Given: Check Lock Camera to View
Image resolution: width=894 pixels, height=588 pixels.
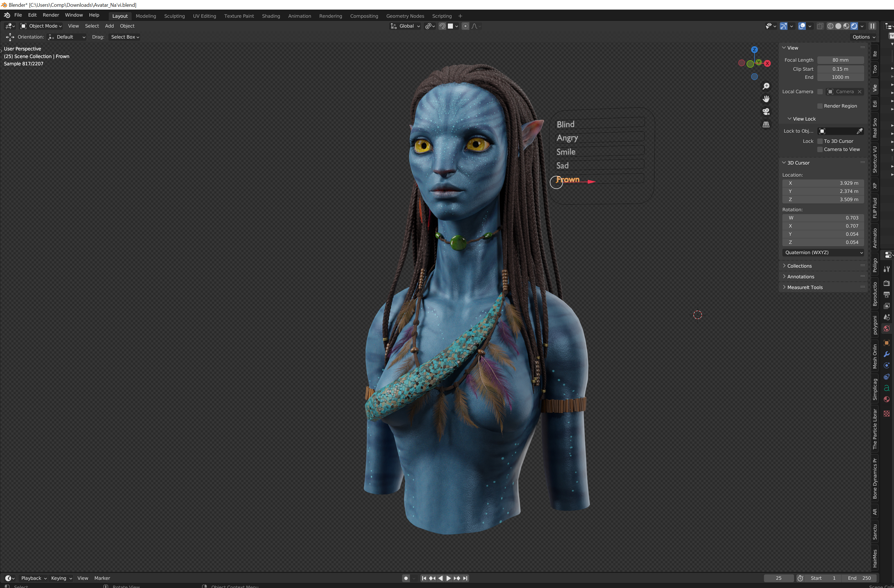Looking at the screenshot, I should click(x=820, y=149).
